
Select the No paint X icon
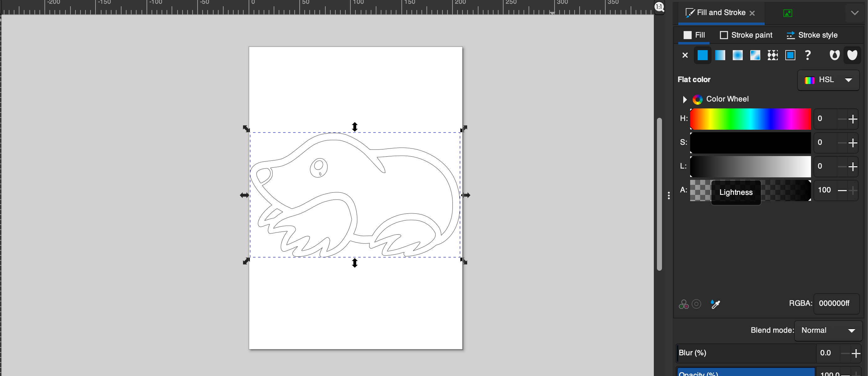tap(685, 55)
